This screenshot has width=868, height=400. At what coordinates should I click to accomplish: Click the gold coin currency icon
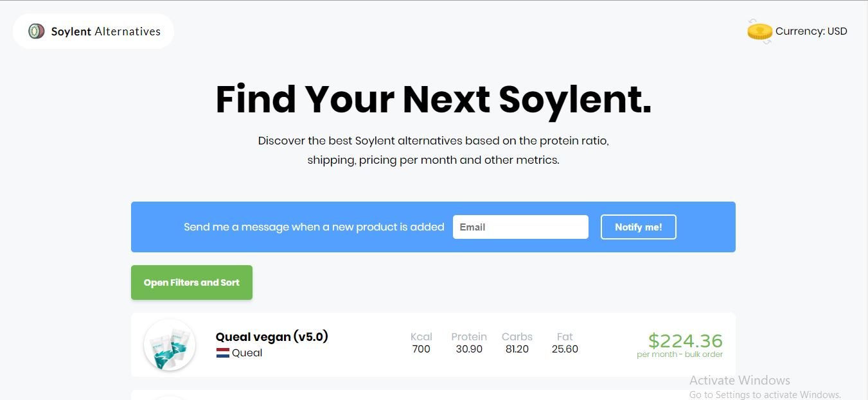point(759,31)
